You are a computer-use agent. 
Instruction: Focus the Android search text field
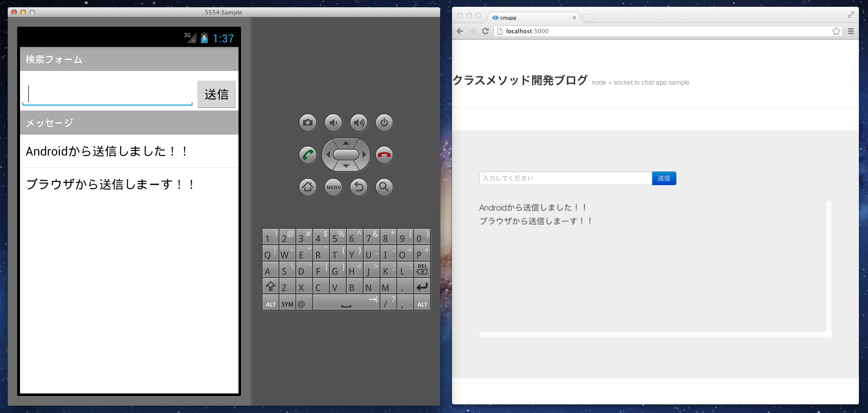click(x=107, y=94)
